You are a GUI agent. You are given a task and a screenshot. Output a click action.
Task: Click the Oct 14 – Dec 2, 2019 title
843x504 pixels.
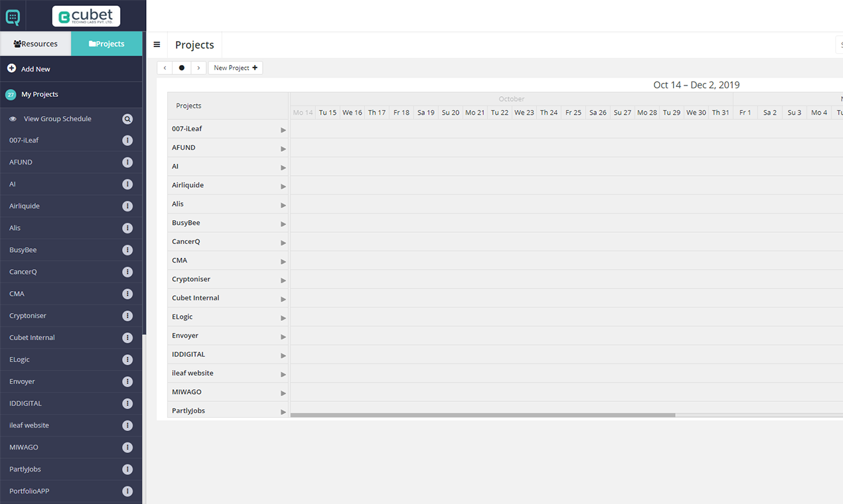pos(696,85)
